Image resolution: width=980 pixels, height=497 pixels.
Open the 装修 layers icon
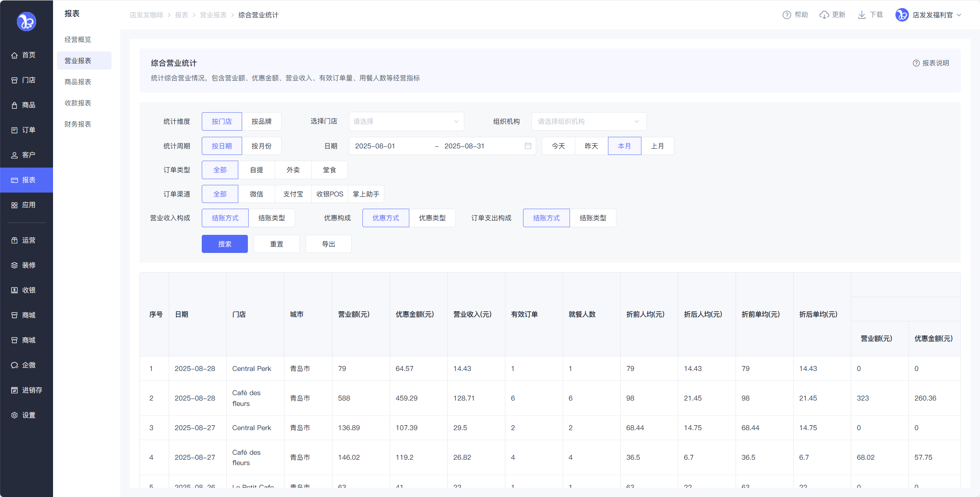pyautogui.click(x=15, y=265)
